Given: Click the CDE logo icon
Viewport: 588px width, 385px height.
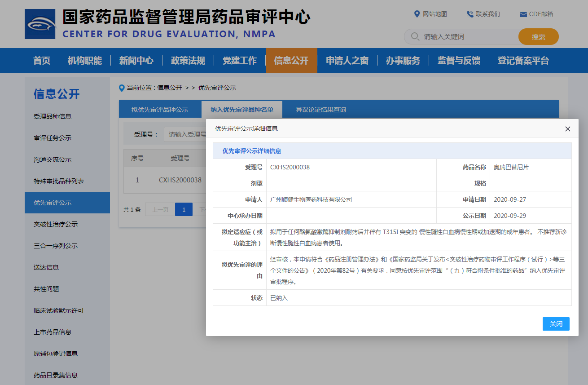Looking at the screenshot, I should point(40,24).
